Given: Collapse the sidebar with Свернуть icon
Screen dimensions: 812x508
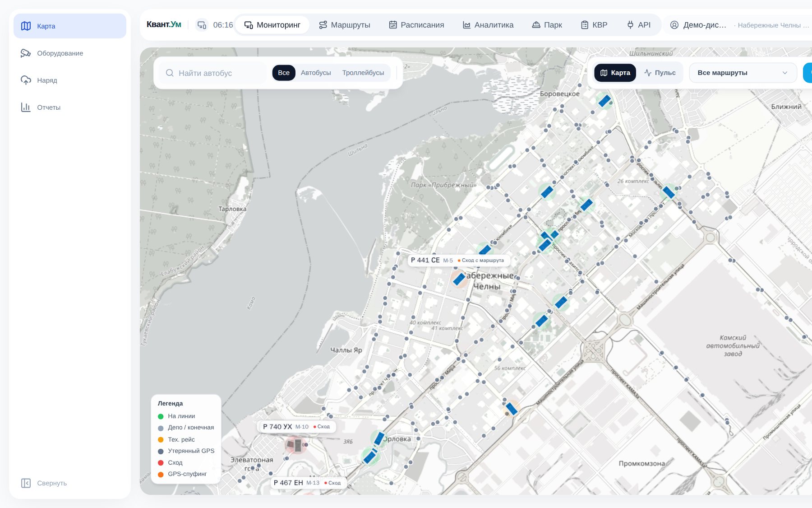Looking at the screenshot, I should [26, 483].
